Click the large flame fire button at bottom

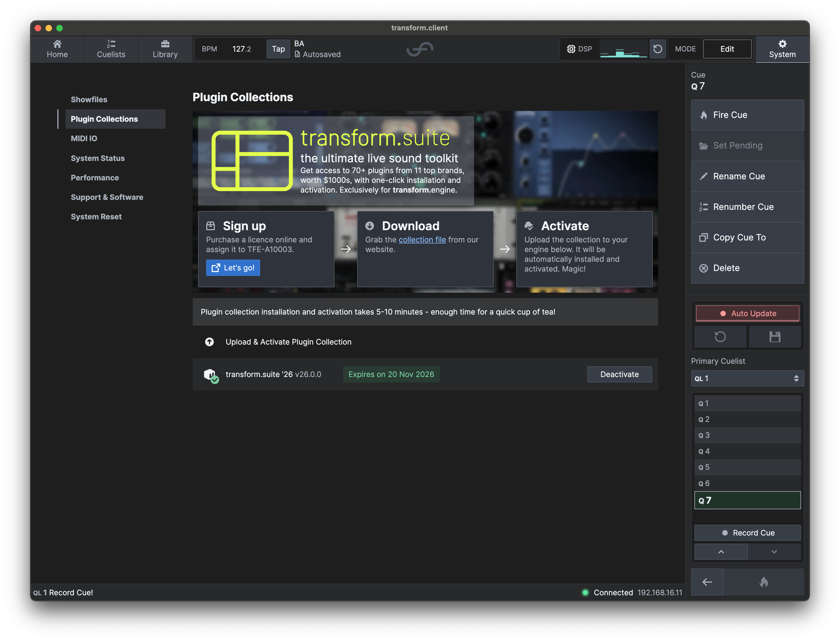pos(764,582)
